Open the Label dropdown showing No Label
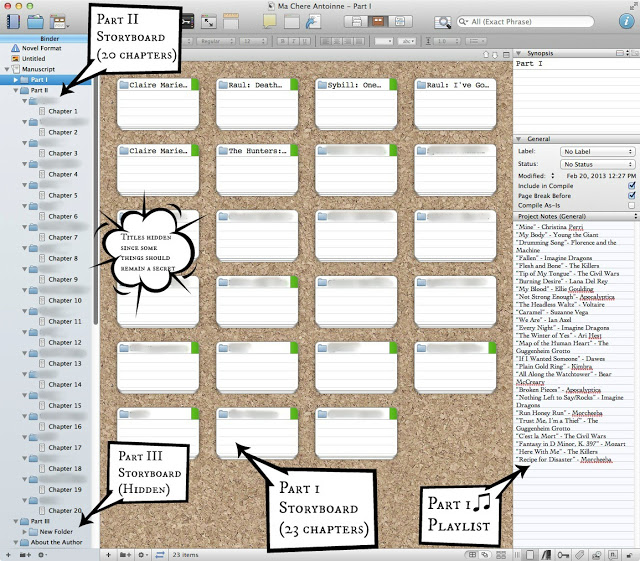The height and width of the screenshot is (561, 640). [597, 151]
